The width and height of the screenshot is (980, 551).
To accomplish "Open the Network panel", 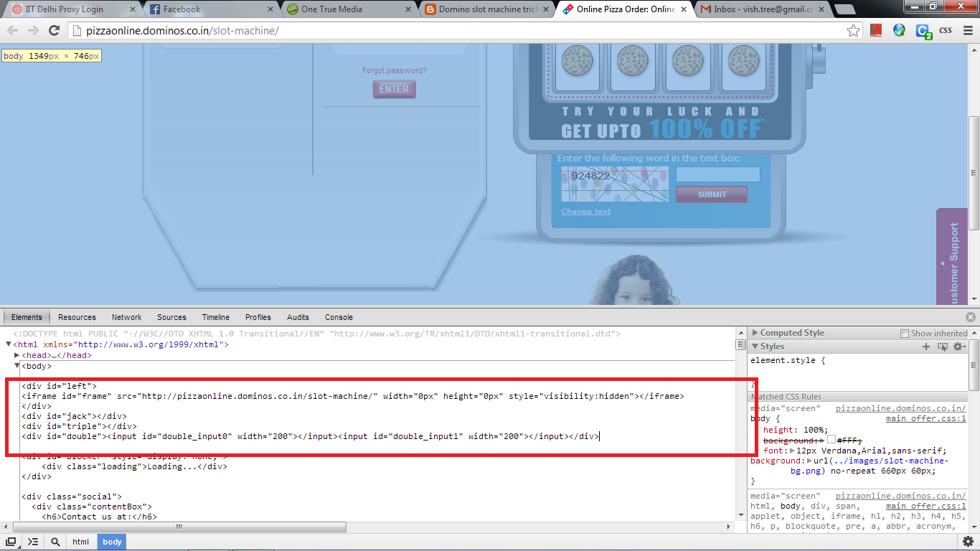I will click(126, 317).
